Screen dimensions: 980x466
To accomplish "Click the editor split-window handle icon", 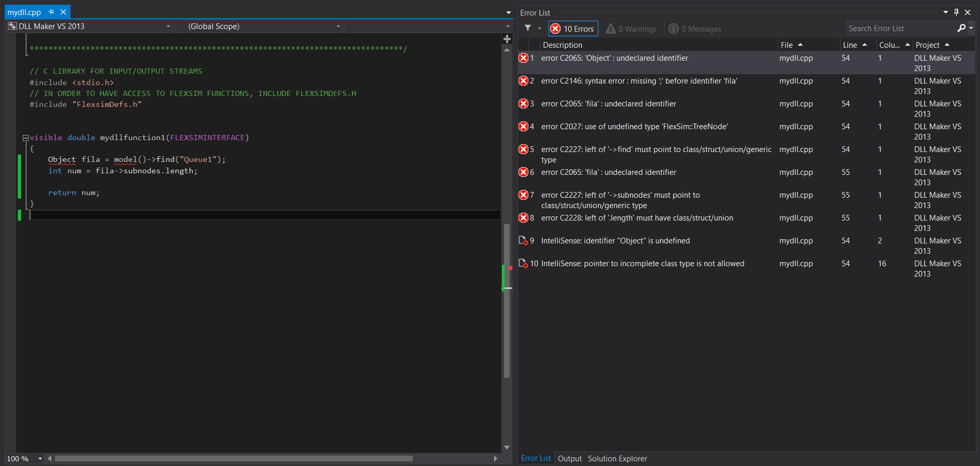I will [507, 39].
